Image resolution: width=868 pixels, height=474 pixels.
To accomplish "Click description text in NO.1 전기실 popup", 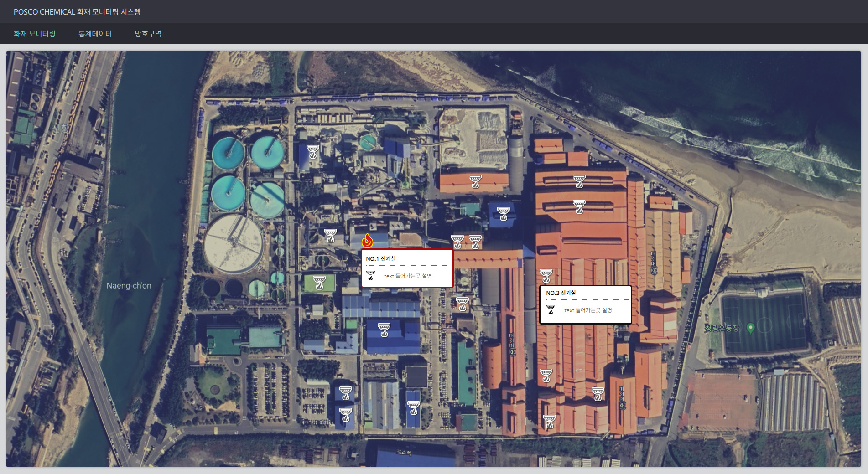I will (408, 276).
